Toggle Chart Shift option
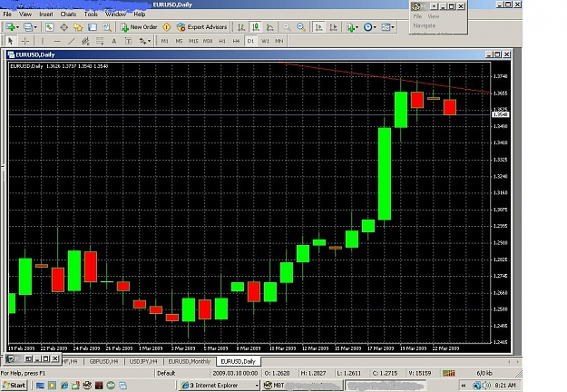Image resolution: width=567 pixels, height=392 pixels. click(x=333, y=27)
